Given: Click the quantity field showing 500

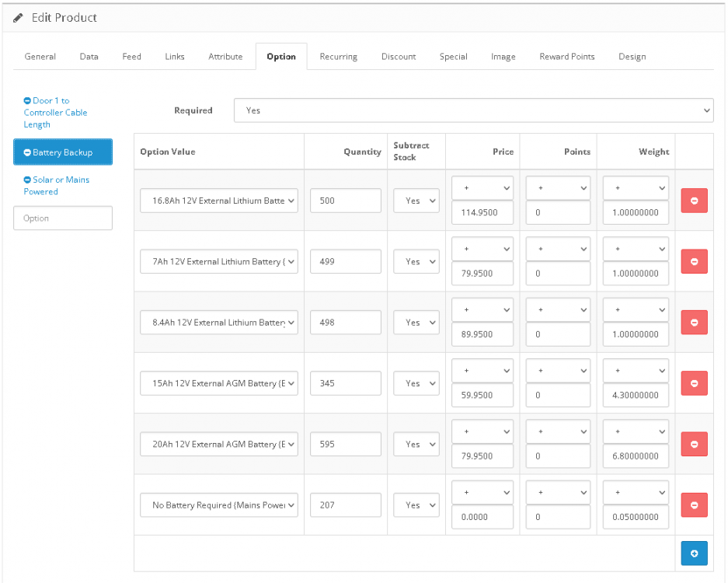Looking at the screenshot, I should [346, 201].
